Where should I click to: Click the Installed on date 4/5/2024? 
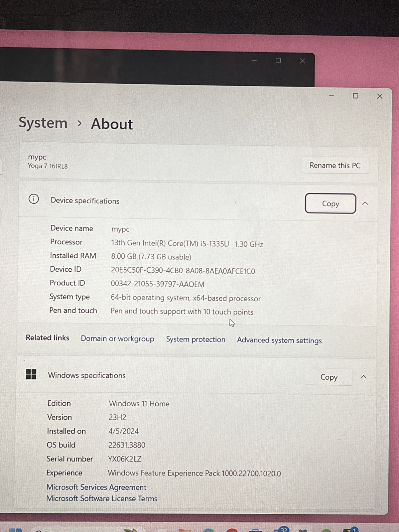tap(123, 431)
